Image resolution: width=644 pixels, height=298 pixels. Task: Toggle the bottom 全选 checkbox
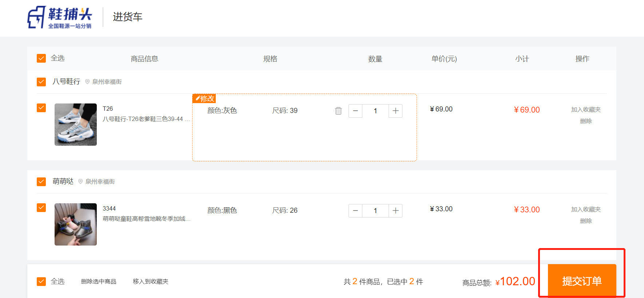[41, 281]
